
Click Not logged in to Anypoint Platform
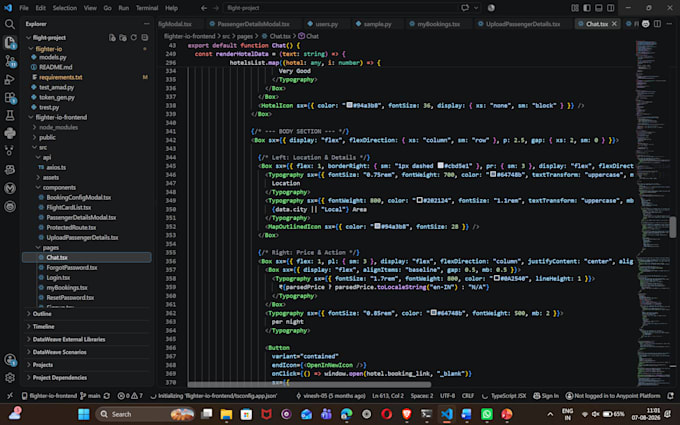tap(613, 396)
